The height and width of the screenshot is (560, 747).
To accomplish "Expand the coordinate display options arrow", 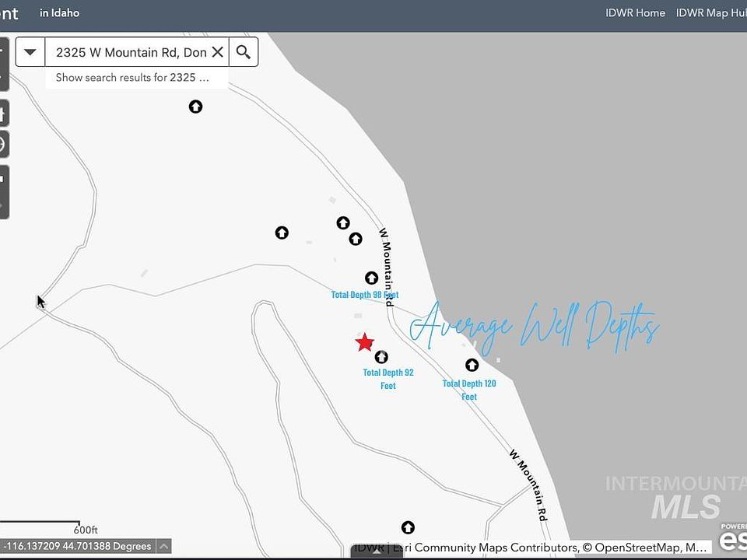I will click(x=164, y=547).
